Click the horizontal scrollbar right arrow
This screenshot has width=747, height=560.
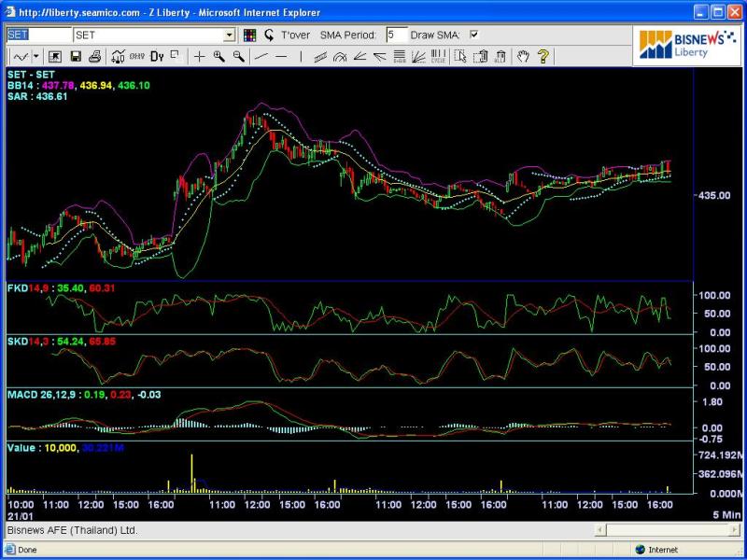(x=734, y=529)
